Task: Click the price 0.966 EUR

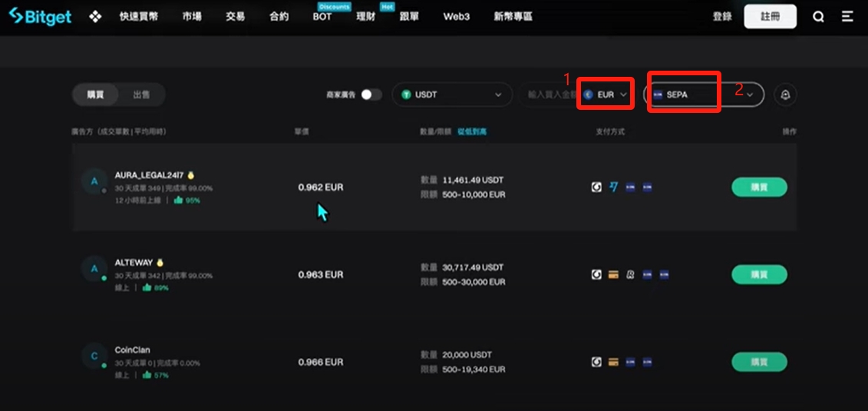Action: 321,362
